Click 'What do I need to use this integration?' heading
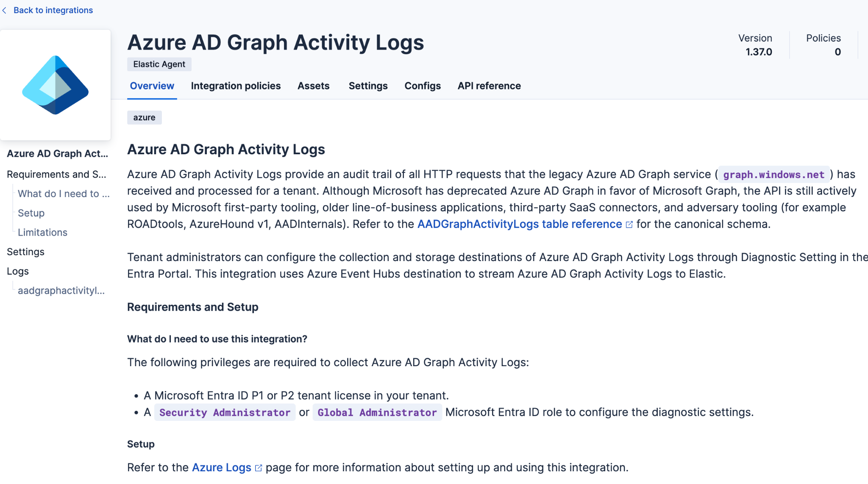This screenshot has height=484, width=868. pos(217,339)
